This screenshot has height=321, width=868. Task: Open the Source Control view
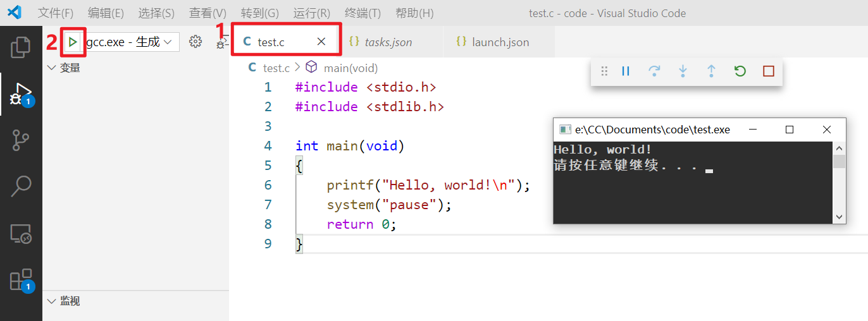(21, 140)
